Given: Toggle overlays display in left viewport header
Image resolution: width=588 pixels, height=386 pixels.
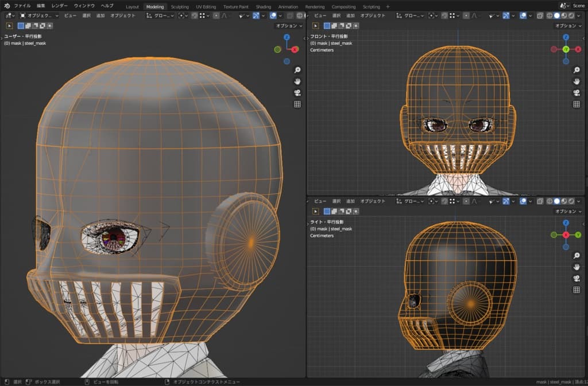Looking at the screenshot, I should pos(273,15).
